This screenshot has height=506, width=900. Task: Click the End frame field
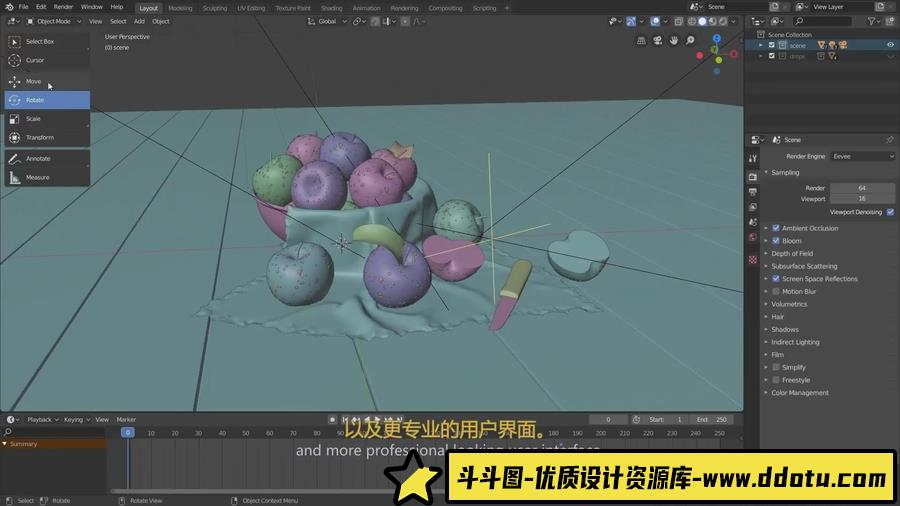715,420
